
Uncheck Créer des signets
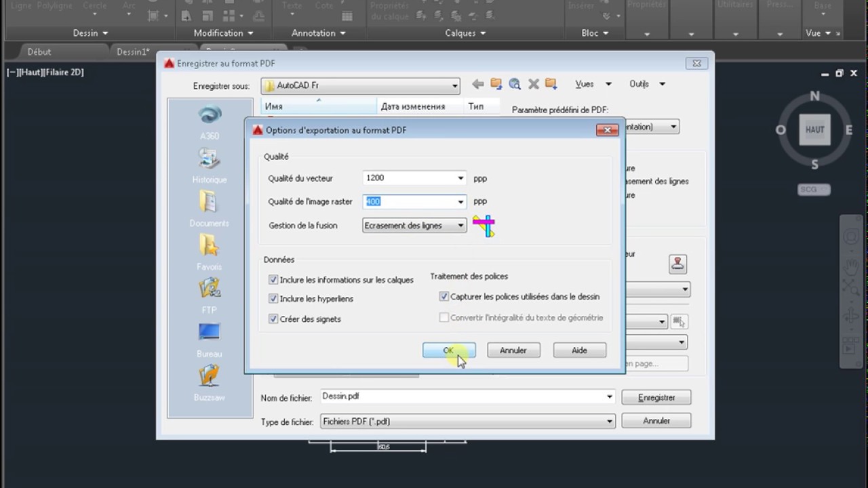[273, 319]
